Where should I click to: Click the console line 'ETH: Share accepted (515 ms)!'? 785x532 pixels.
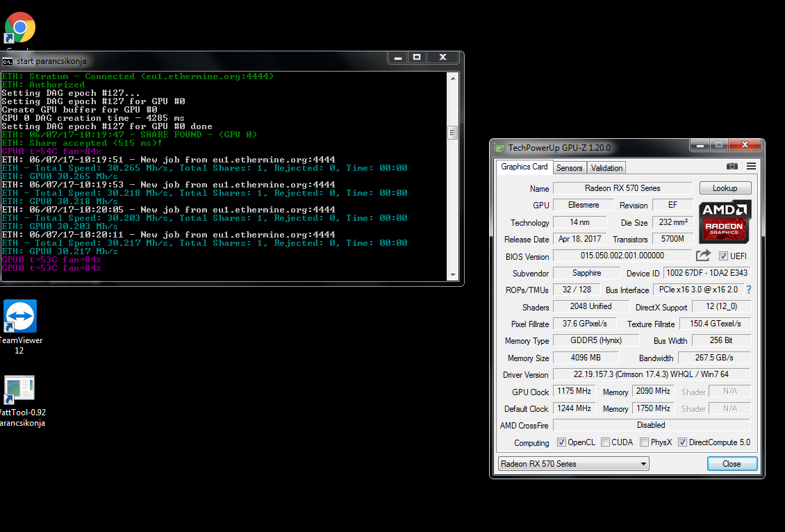82,143
